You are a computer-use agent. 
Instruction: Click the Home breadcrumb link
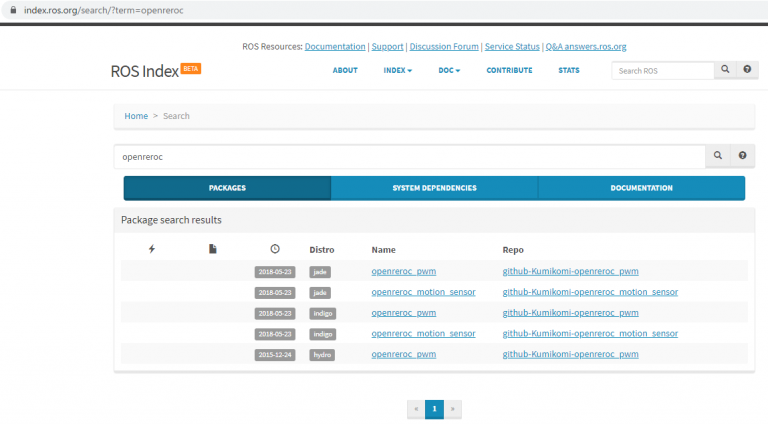click(136, 116)
